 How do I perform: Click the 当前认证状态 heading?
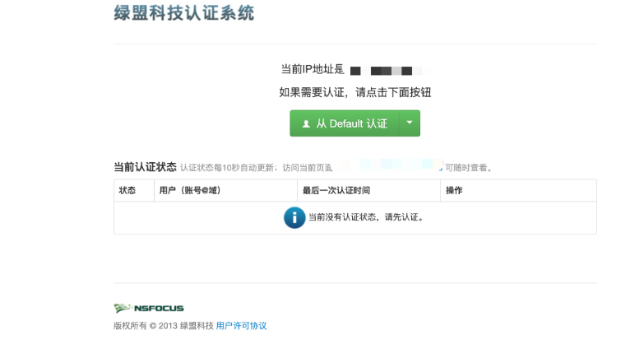(145, 167)
